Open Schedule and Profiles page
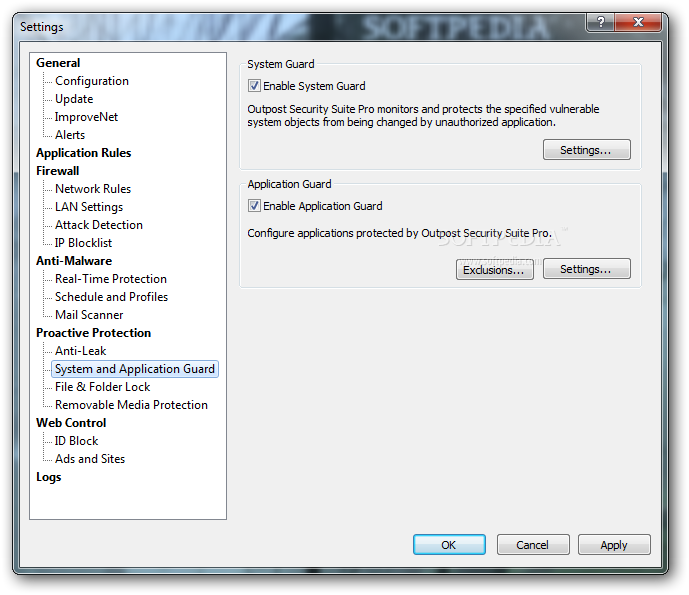The image size is (689, 595). pyautogui.click(x=111, y=297)
